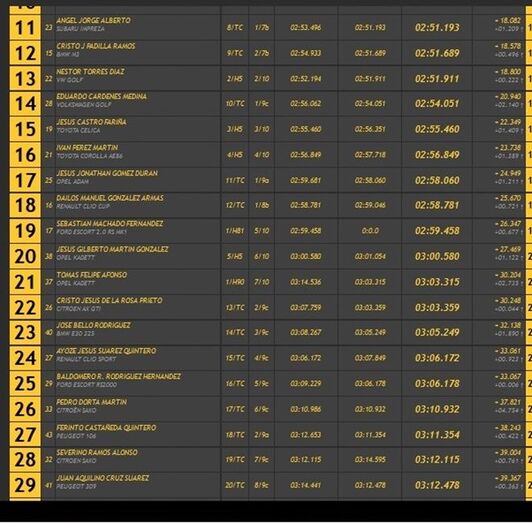
Task: Click the 0:0.0 second run time
Action: click(370, 231)
